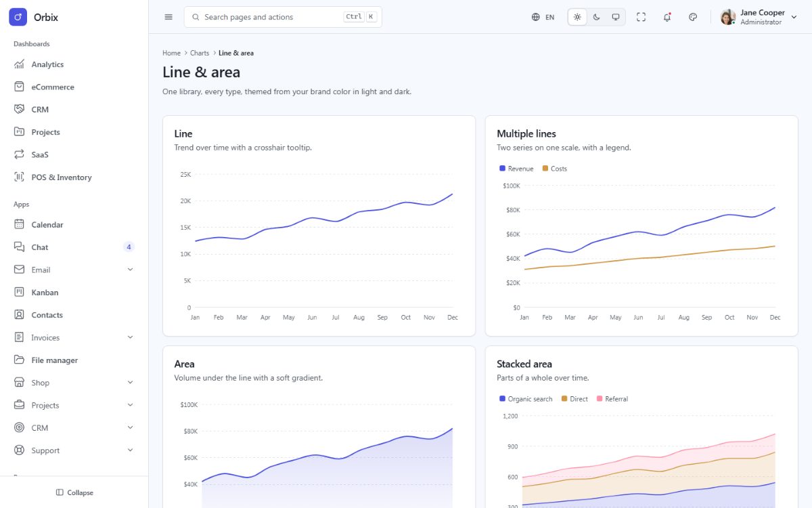Click the SaaS arrows icon
Image resolution: width=812 pixels, height=508 pixels.
[19, 154]
